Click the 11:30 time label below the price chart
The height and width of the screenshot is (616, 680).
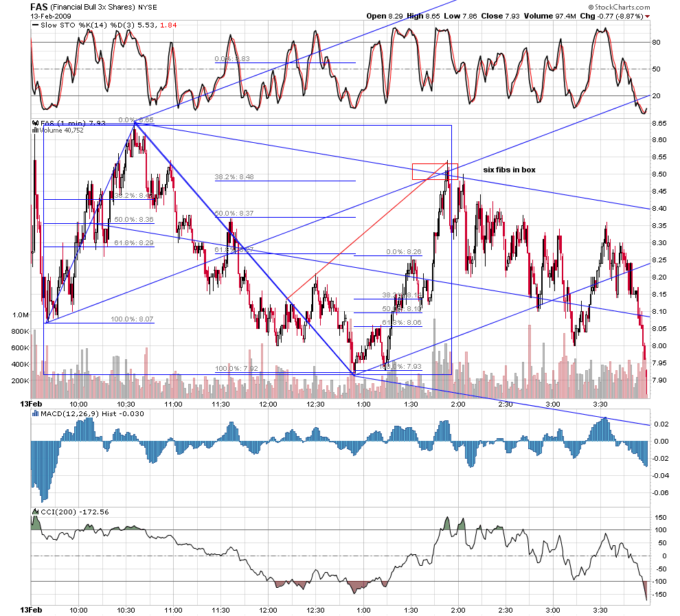click(x=220, y=404)
